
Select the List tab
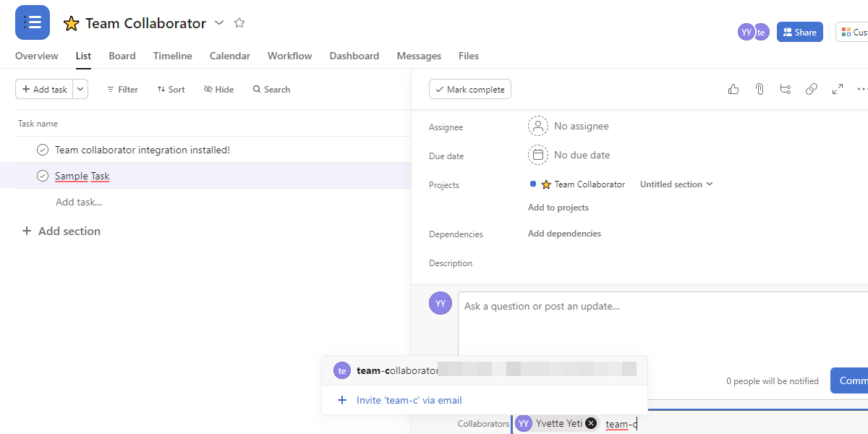(84, 56)
